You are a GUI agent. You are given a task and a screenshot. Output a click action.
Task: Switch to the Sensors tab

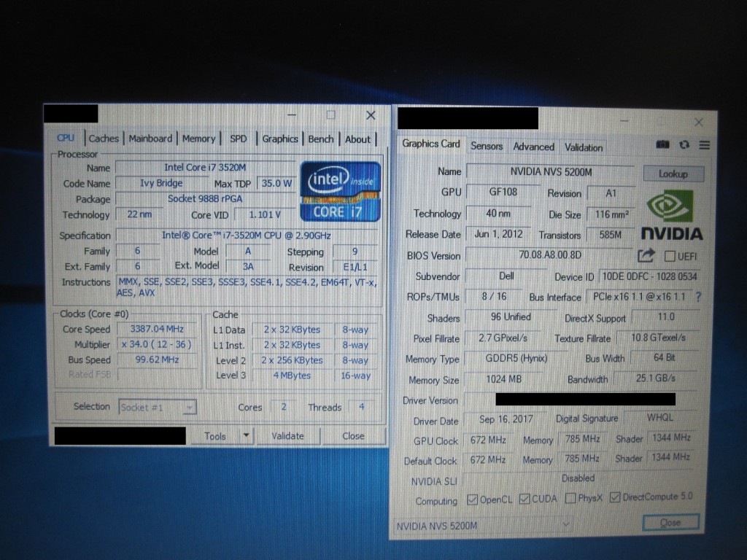[487, 146]
